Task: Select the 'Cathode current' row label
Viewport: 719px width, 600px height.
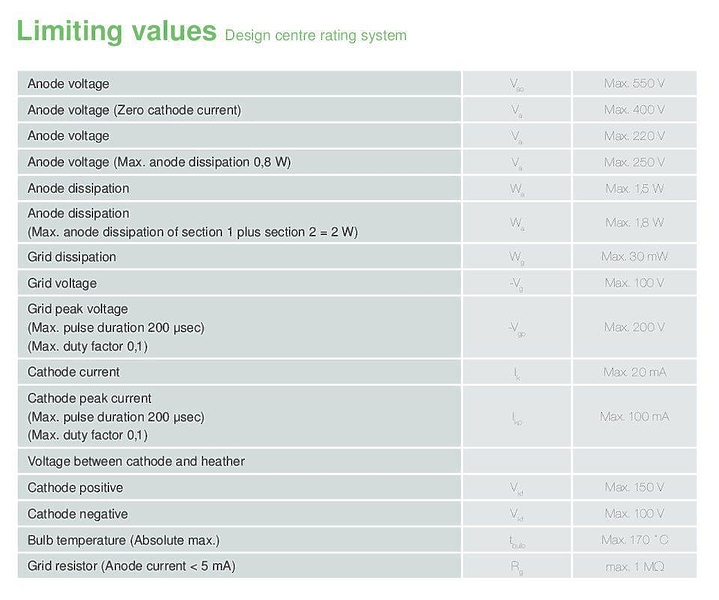Action: point(74,372)
